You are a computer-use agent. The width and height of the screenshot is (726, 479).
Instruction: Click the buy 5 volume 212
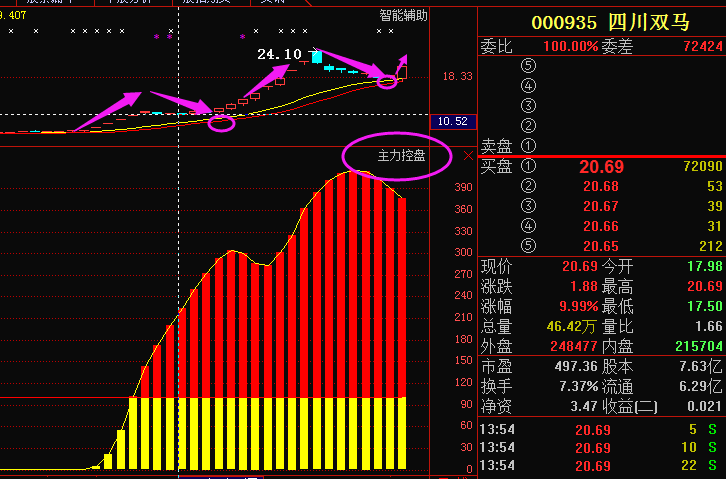711,246
